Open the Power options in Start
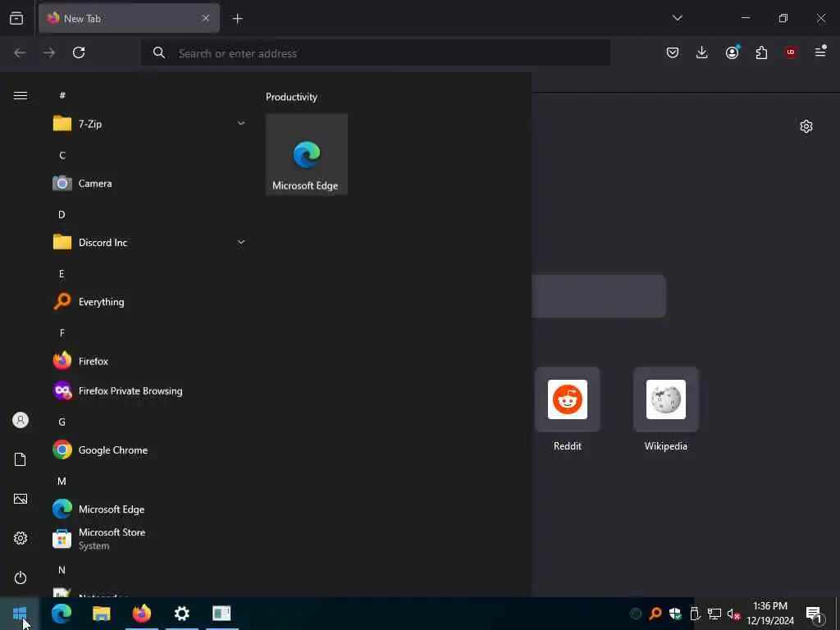The width and height of the screenshot is (840, 630). [21, 577]
